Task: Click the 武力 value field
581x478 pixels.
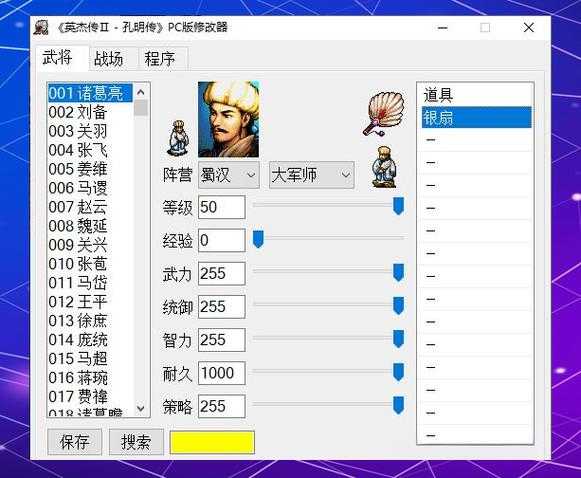Action: coord(222,273)
